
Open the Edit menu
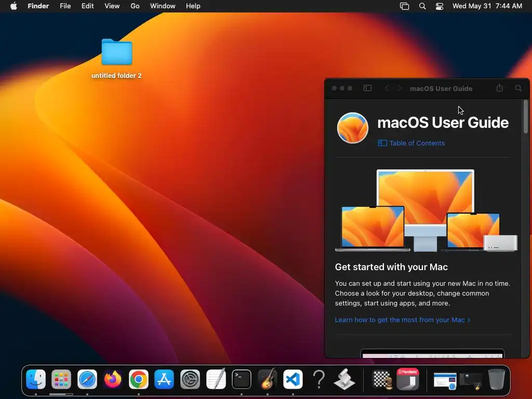tap(87, 6)
